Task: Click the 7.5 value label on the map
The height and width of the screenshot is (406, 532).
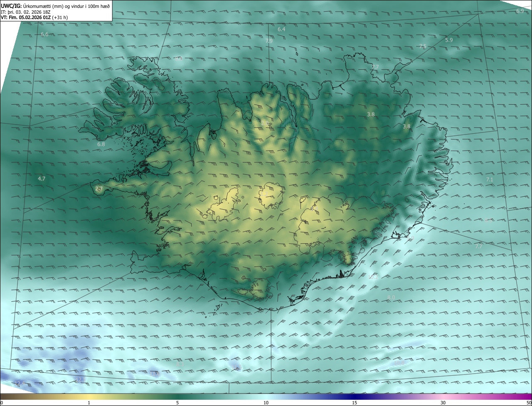Action: click(423, 46)
